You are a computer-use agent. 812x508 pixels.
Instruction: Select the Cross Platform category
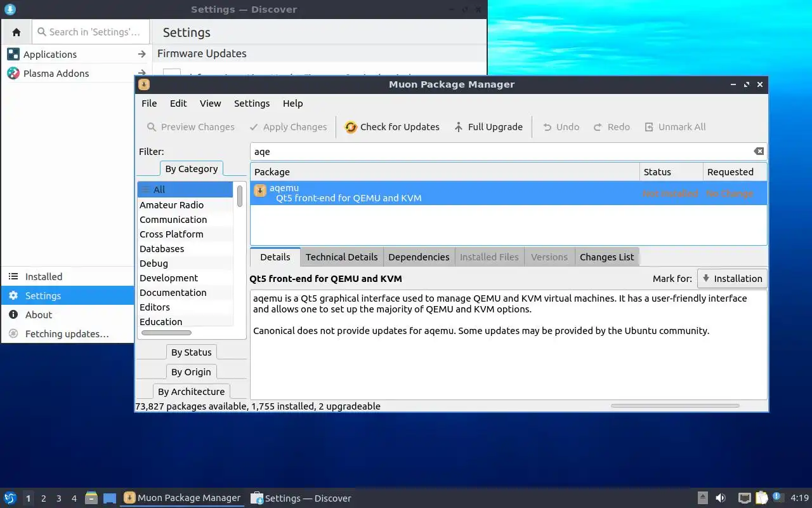185,234
